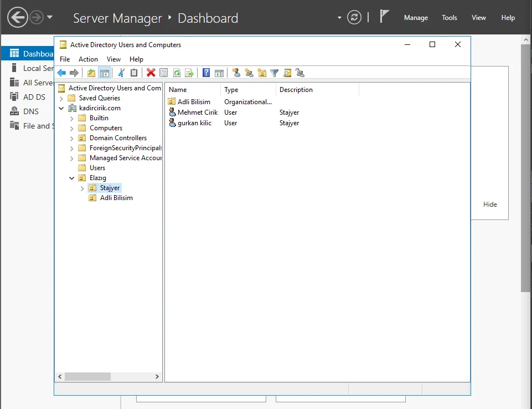Click the Forward arrow in ADUC toolbar

point(74,73)
